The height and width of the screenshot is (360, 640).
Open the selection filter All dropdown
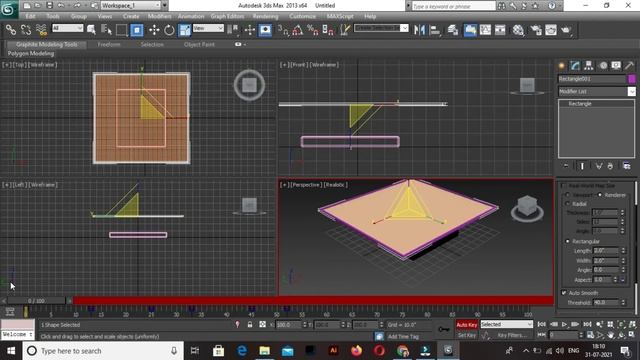click(67, 28)
